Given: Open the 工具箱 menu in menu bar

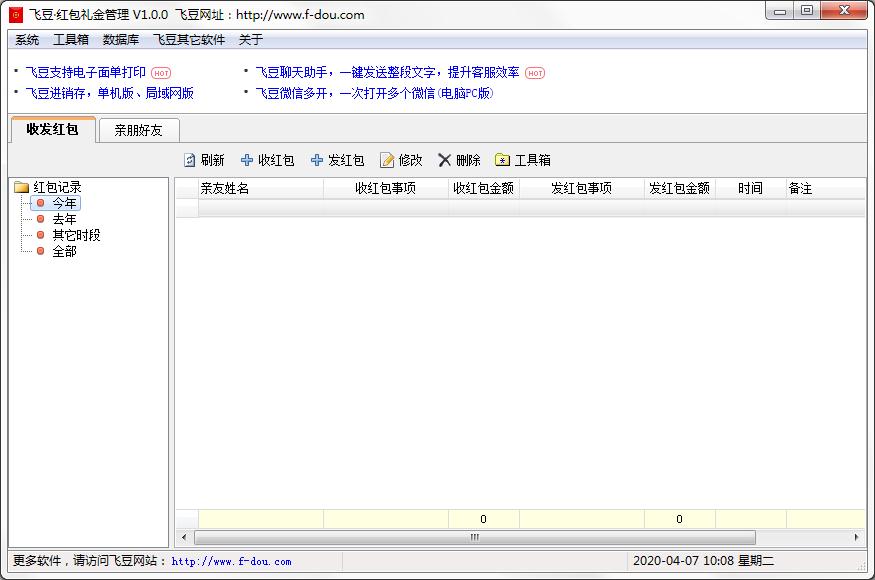Looking at the screenshot, I should (x=71, y=40).
